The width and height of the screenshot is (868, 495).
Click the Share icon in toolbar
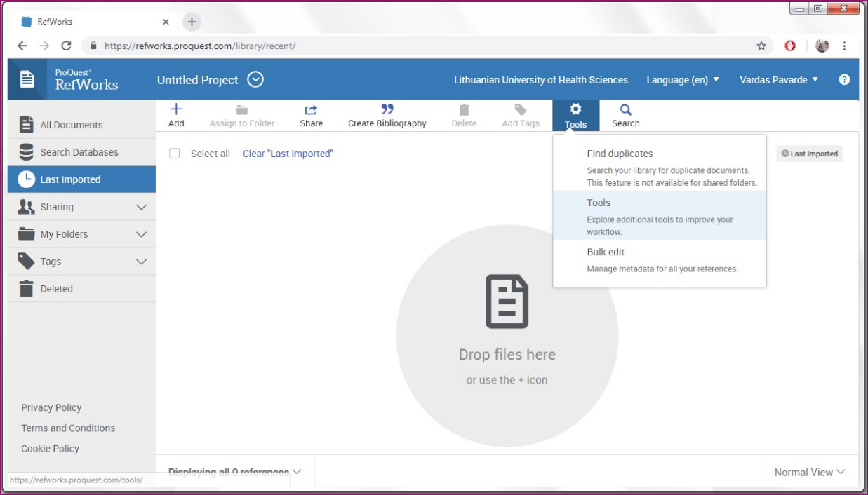311,109
